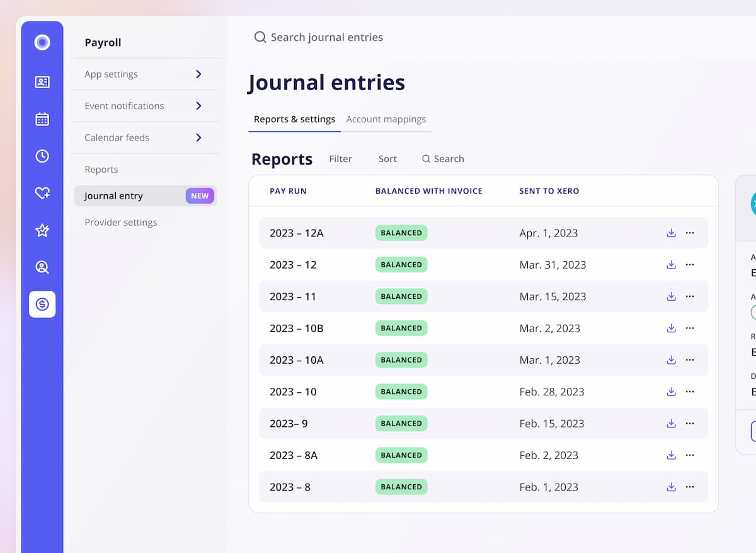Open the star icon in sidebar
Viewport: 756px width, 553px height.
pos(42,231)
